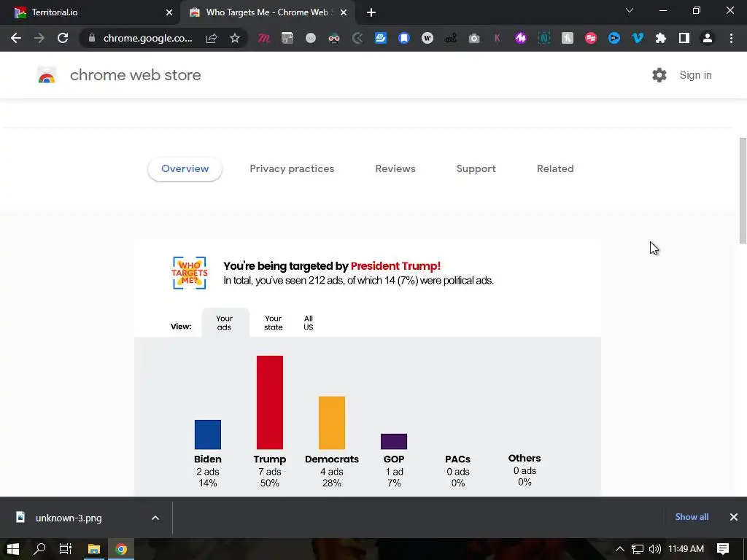Click the Vimeo V extension icon

[638, 38]
